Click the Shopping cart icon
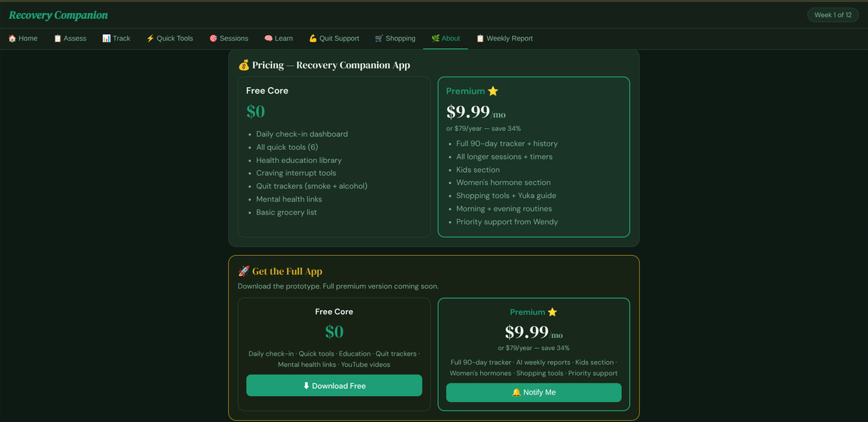Screen dimensions: 868x422 click(379, 39)
